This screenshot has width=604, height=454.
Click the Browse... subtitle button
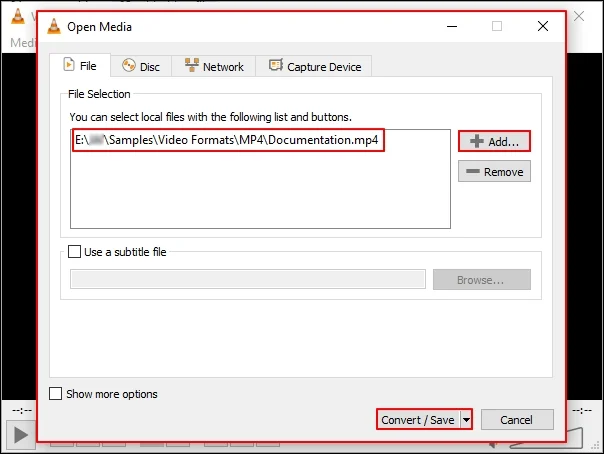pos(481,280)
